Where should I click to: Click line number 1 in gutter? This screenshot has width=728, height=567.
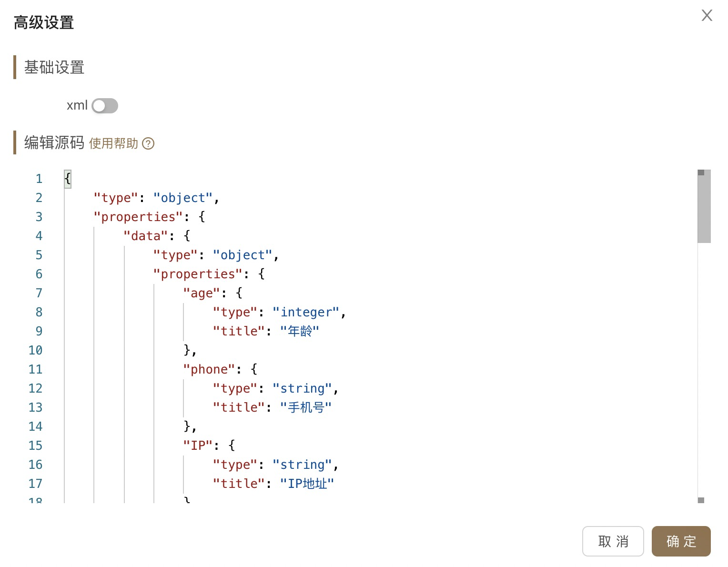point(39,179)
